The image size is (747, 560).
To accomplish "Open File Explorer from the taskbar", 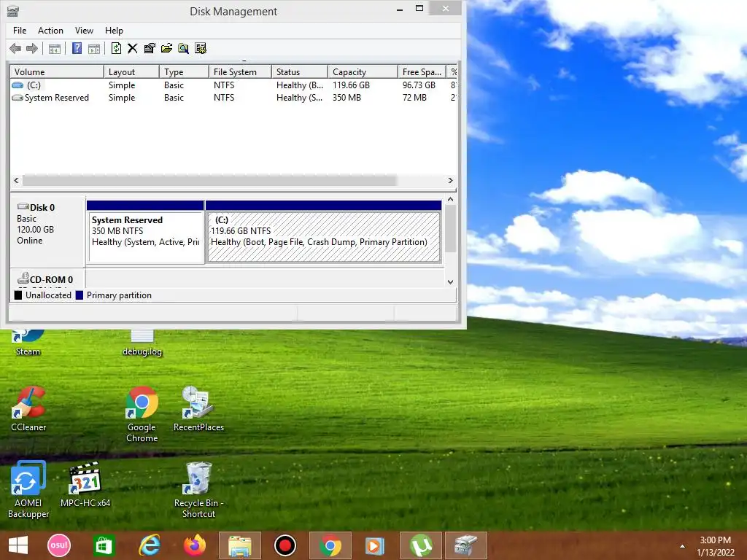I will coord(239,545).
